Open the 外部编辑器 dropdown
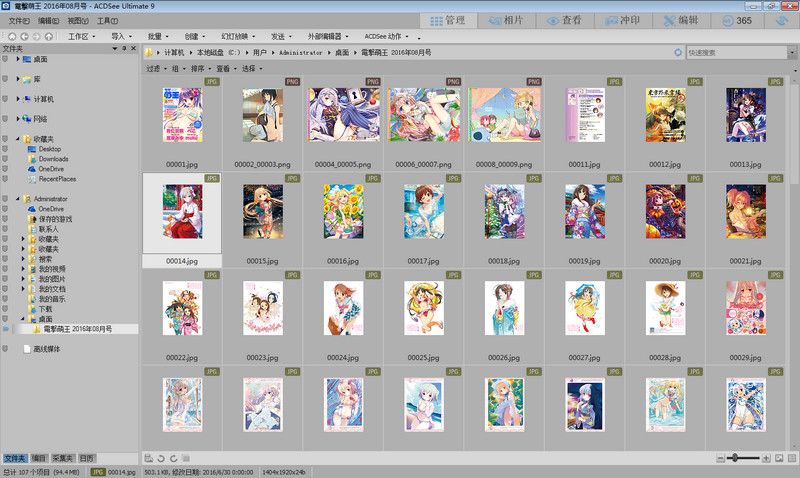The height and width of the screenshot is (478, 800). pos(328,36)
